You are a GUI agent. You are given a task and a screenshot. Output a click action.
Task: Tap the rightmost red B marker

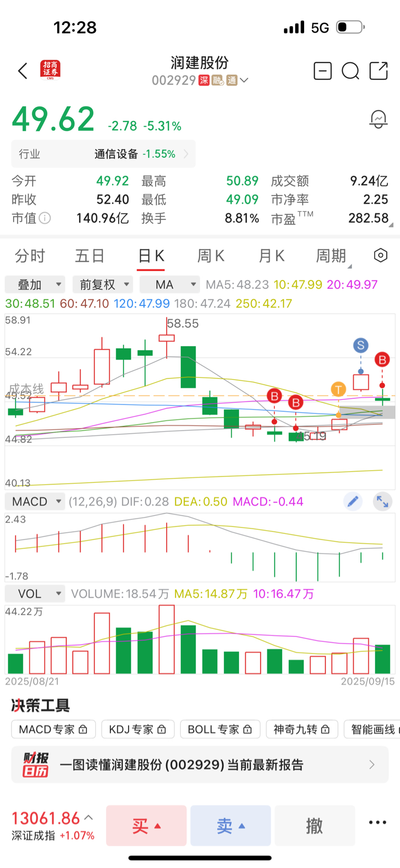(382, 359)
